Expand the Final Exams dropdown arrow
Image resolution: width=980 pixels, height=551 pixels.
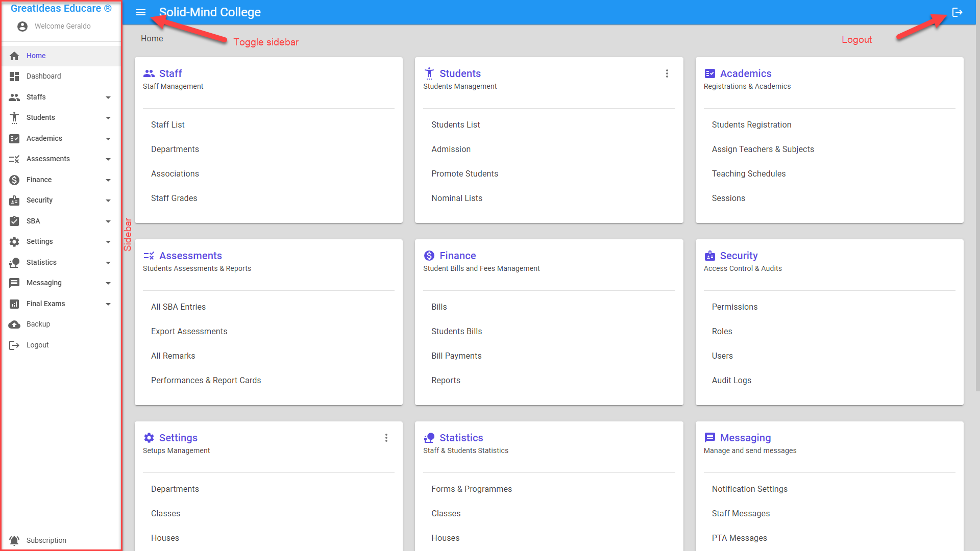click(108, 304)
